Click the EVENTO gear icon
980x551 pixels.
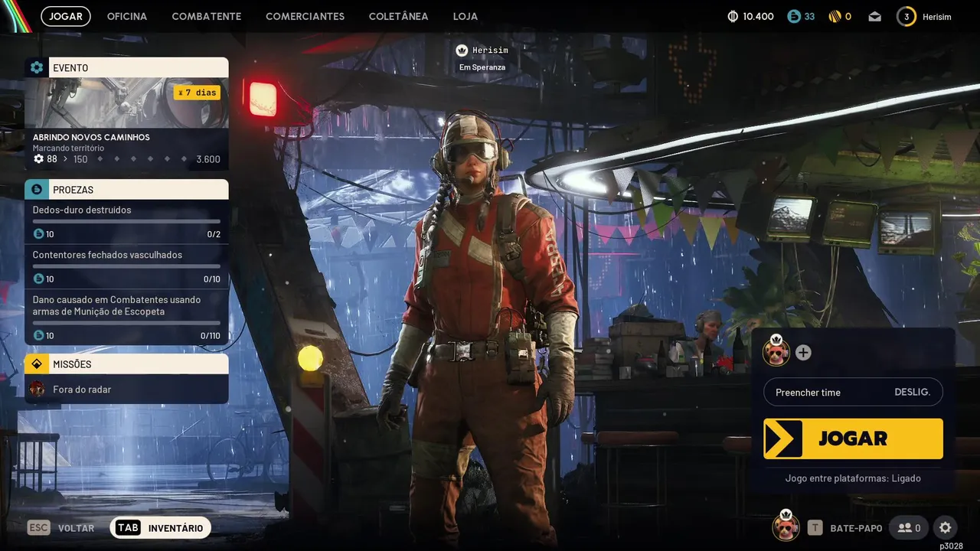click(36, 67)
